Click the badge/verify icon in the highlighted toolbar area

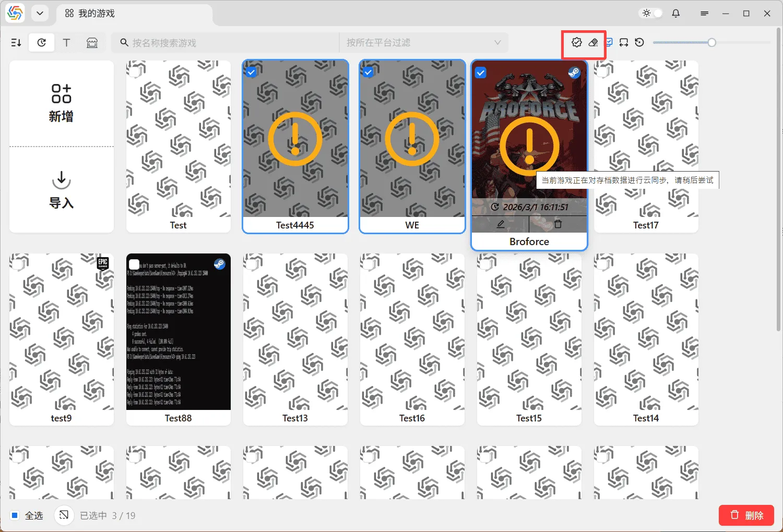click(576, 42)
